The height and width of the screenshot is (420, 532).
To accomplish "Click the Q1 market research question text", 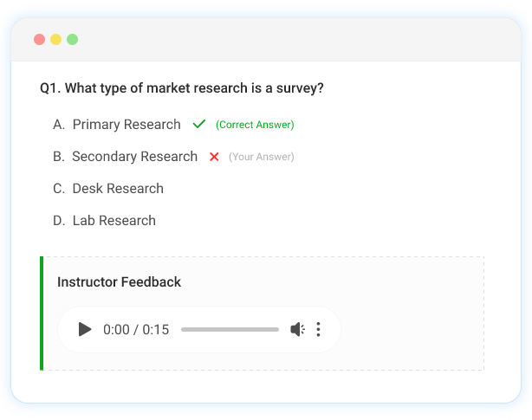I will (182, 88).
